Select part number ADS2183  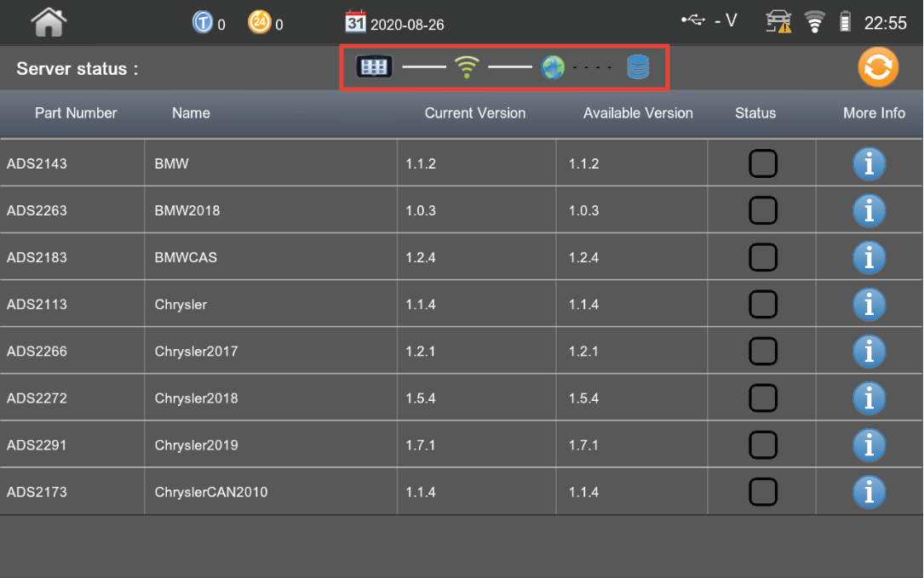(x=37, y=258)
